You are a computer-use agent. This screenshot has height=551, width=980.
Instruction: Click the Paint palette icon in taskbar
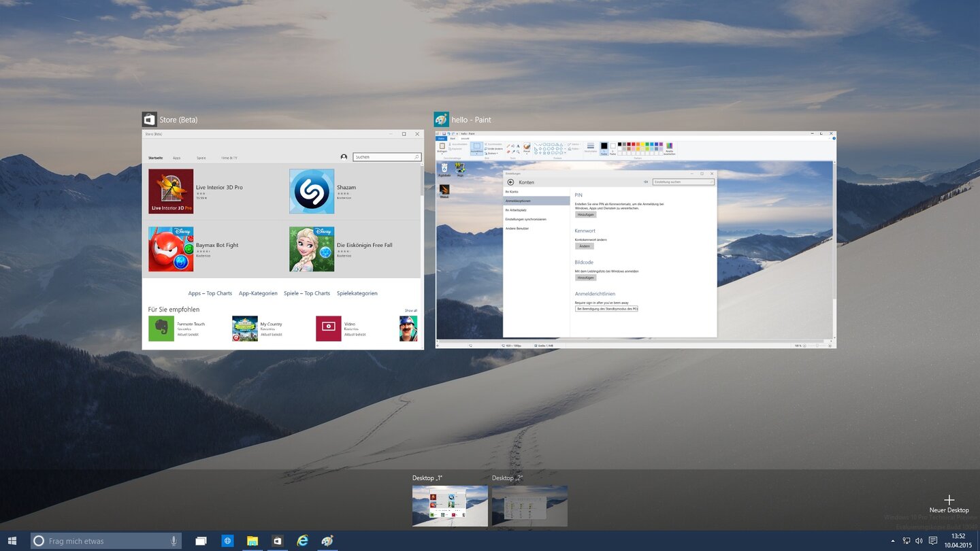point(327,541)
